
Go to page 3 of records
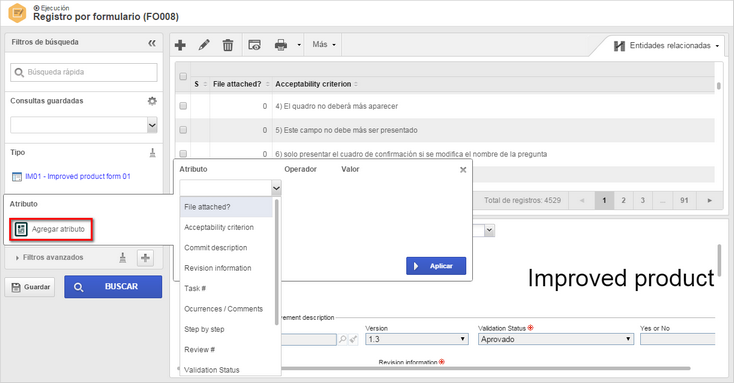(643, 200)
